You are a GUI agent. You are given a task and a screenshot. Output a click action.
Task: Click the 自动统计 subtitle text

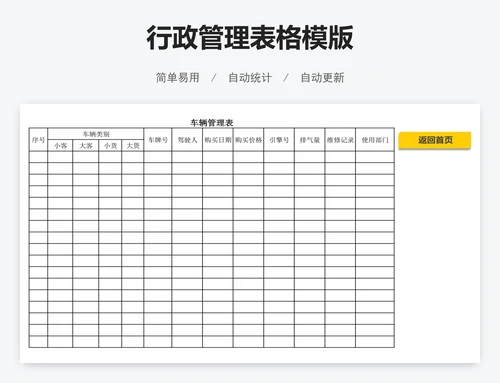pos(250,78)
